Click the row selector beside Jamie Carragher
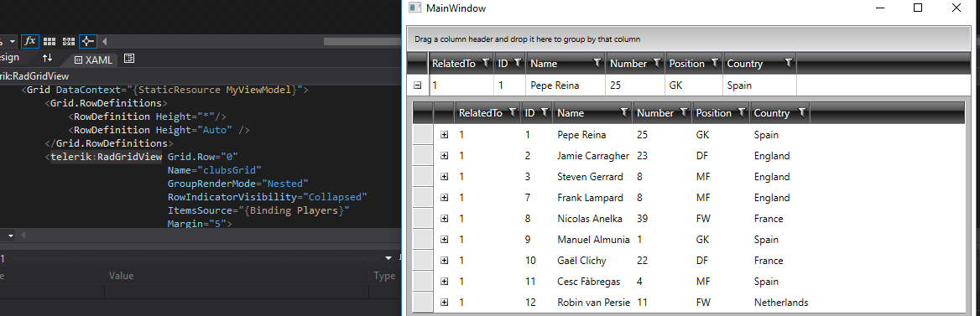The height and width of the screenshot is (316, 980). tap(423, 156)
